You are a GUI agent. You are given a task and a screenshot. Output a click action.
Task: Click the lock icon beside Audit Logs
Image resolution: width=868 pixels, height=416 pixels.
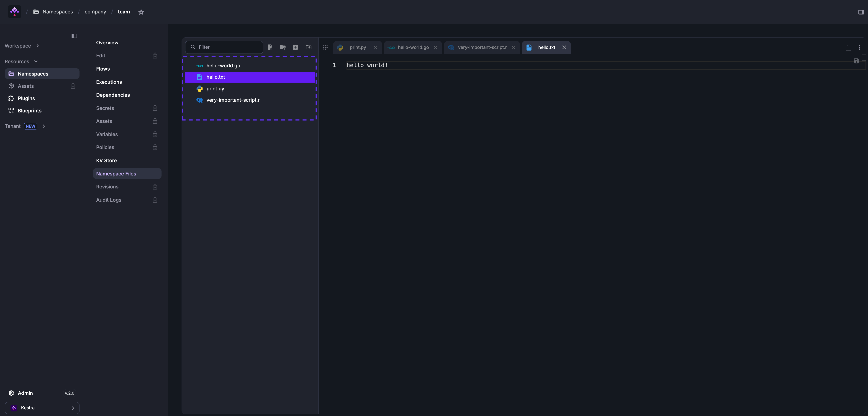click(x=155, y=200)
